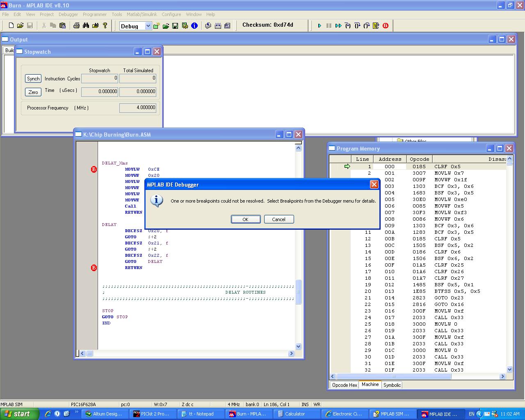The width and height of the screenshot is (525, 420).
Task: Click the Processor Frequency field
Action: 138,108
